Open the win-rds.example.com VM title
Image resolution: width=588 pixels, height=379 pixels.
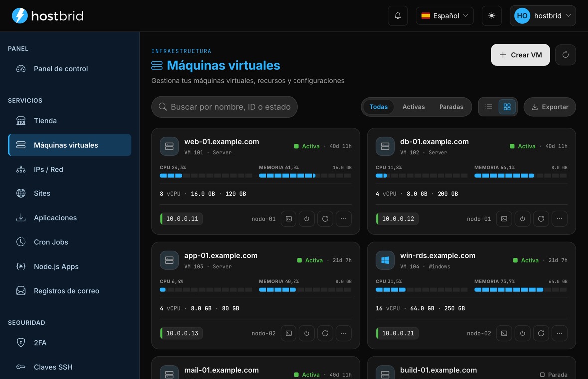[438, 255]
